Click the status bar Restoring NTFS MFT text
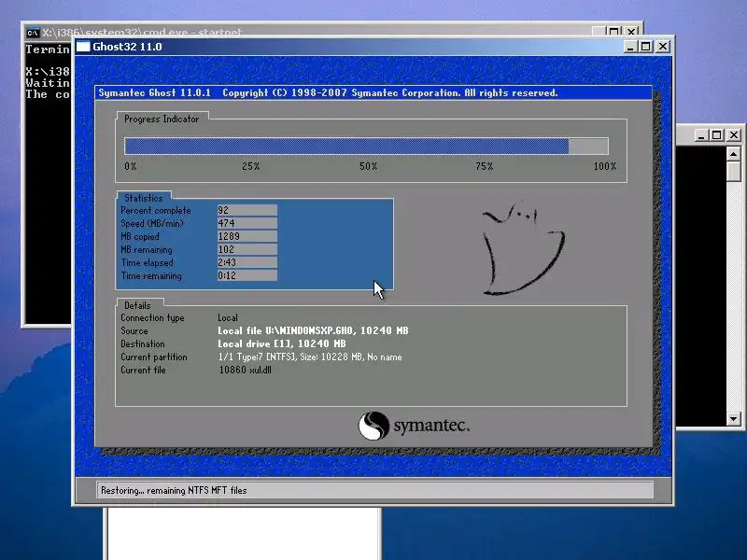The height and width of the screenshot is (560, 747). [174, 490]
